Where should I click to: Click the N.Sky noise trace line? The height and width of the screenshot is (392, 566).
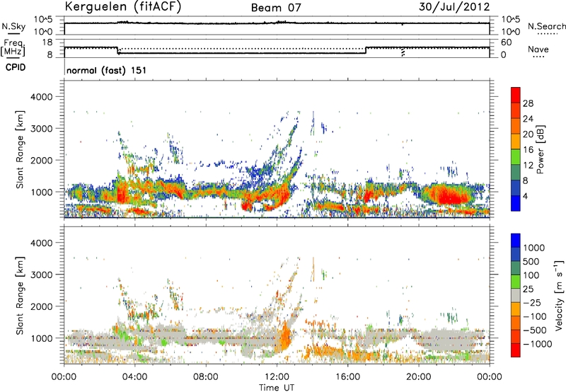pos(277,23)
